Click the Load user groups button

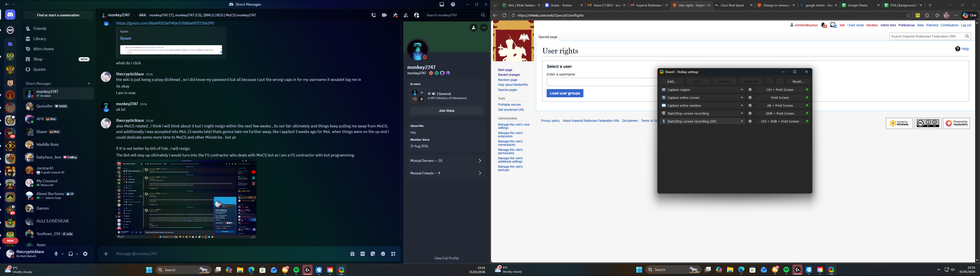tap(565, 93)
